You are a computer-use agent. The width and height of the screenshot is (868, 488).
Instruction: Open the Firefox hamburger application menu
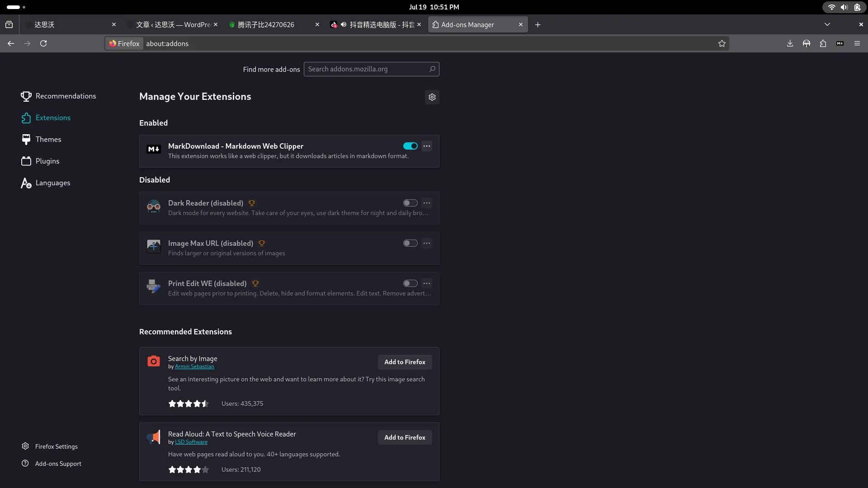coord(857,43)
